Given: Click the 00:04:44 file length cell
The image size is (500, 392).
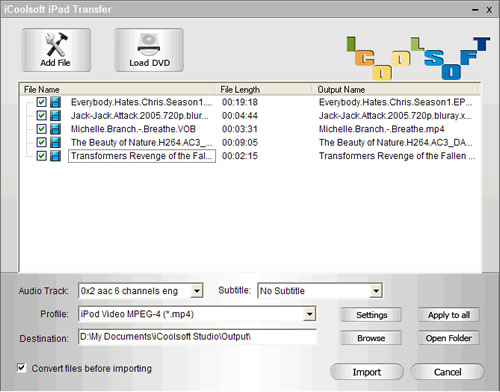Looking at the screenshot, I should click(240, 116).
